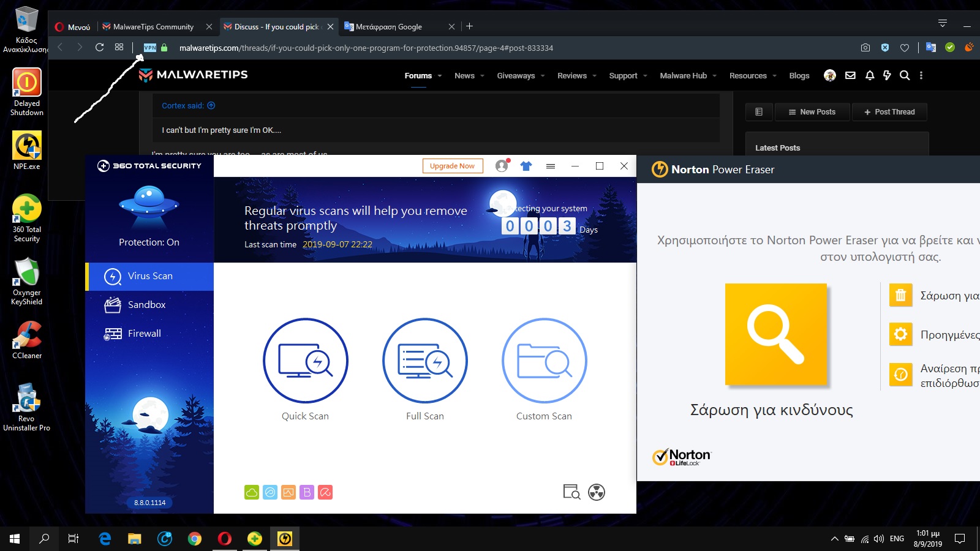Reload the page in Opera
Viewport: 980px width, 551px height.
pyautogui.click(x=99, y=47)
